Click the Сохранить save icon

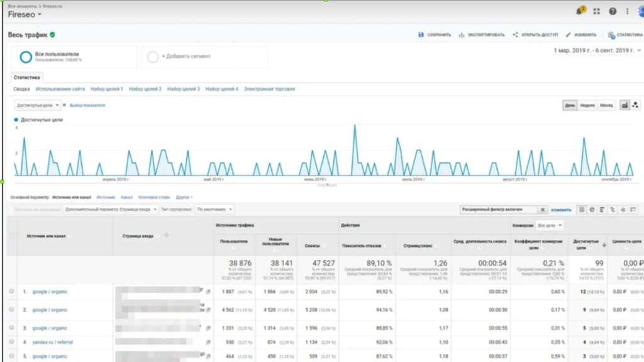[x=421, y=35]
